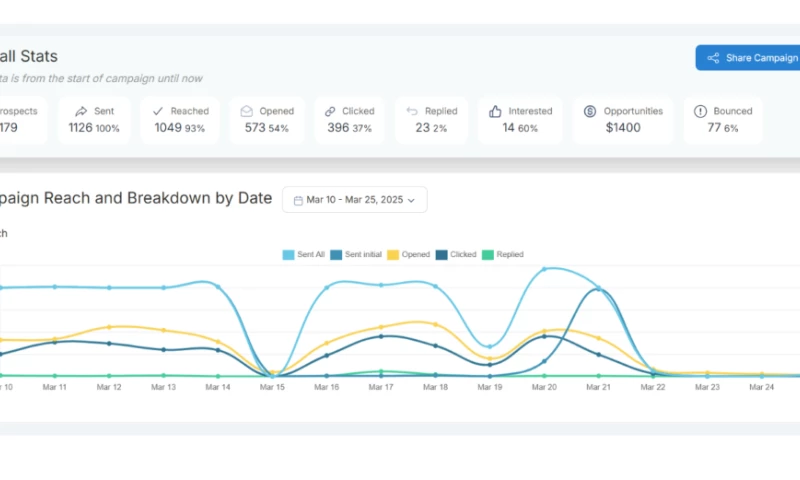Toggle the Sent All legend series
This screenshot has width=800, height=480.
304,255
